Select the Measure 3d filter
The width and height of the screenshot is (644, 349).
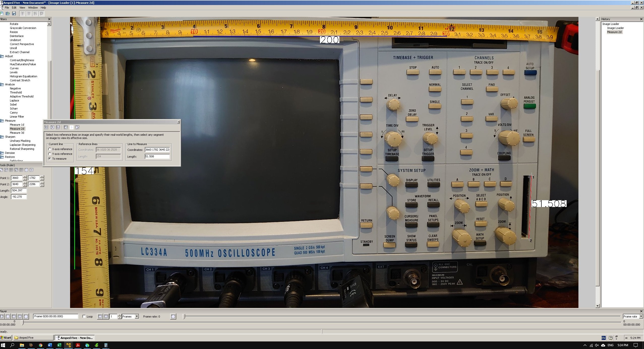(x=17, y=133)
